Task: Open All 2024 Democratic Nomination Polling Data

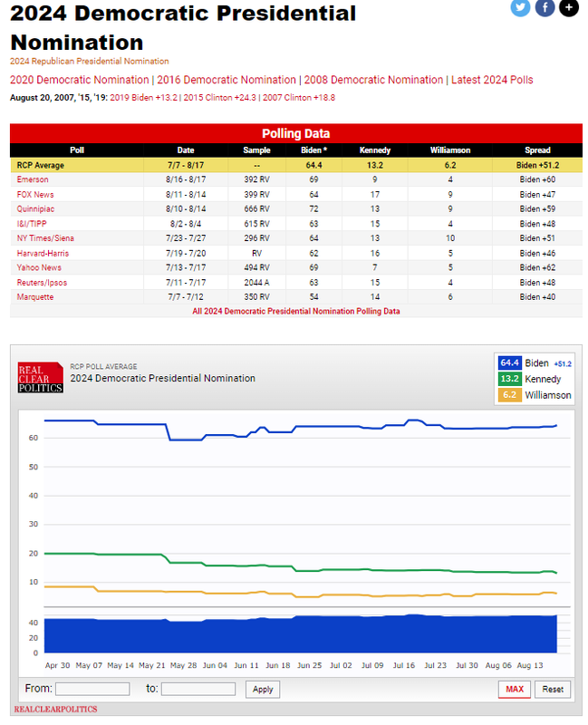Action: [x=296, y=311]
